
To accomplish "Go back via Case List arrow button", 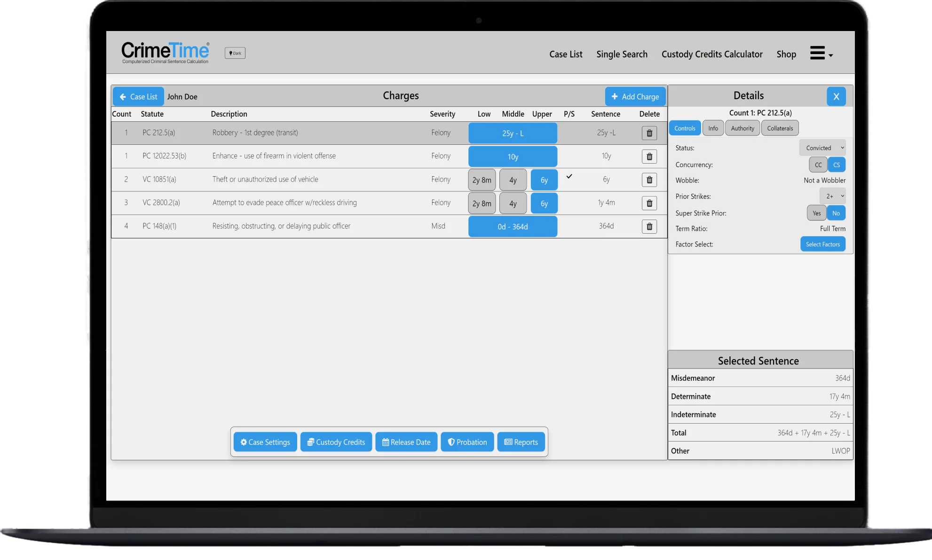I will [x=138, y=97].
